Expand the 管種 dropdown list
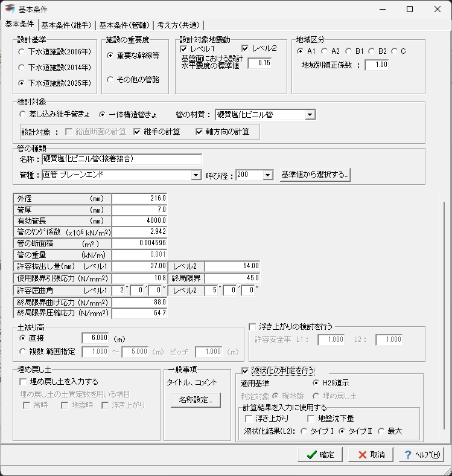 [x=196, y=175]
